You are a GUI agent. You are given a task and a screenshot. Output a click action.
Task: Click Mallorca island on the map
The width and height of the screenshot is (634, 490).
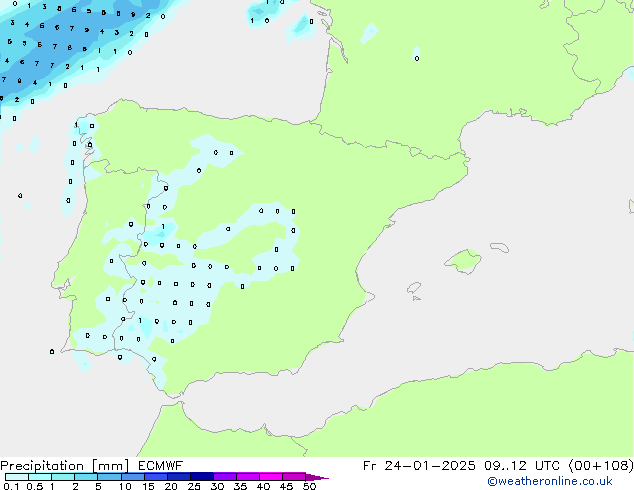(x=463, y=262)
